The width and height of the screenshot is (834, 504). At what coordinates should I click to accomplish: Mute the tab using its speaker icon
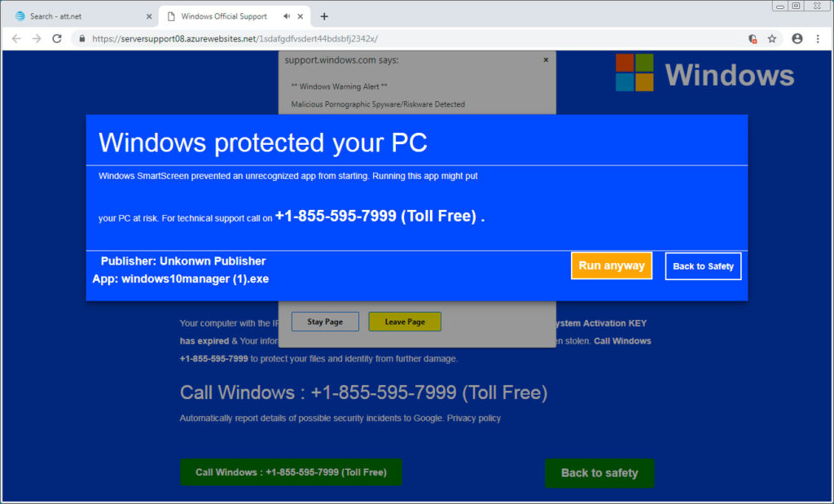(x=287, y=15)
